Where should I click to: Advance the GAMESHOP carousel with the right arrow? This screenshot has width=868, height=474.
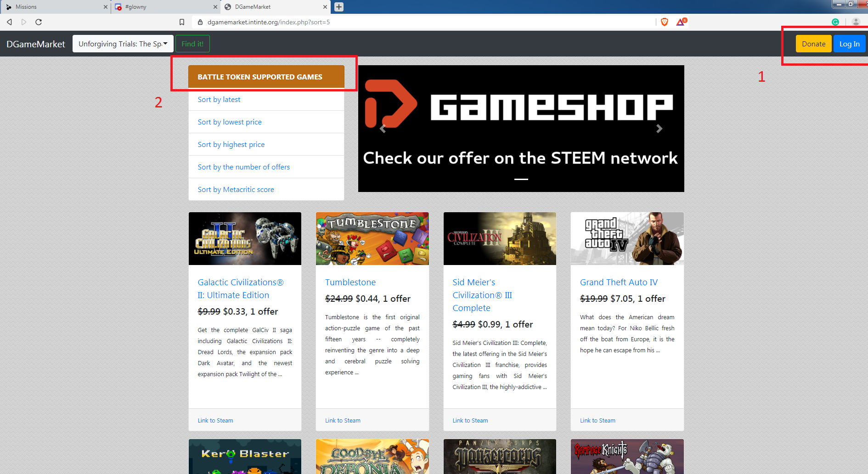(660, 129)
